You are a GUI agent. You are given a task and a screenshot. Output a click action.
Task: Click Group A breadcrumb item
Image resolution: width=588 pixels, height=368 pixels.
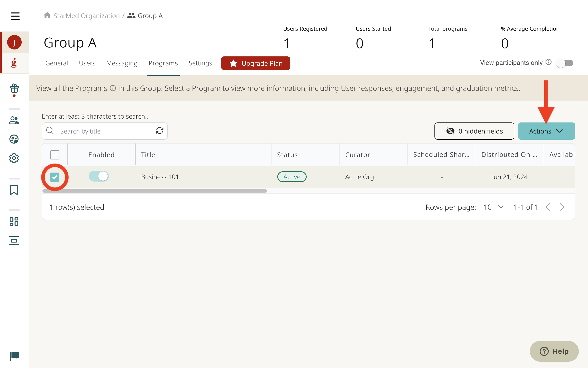pos(150,16)
